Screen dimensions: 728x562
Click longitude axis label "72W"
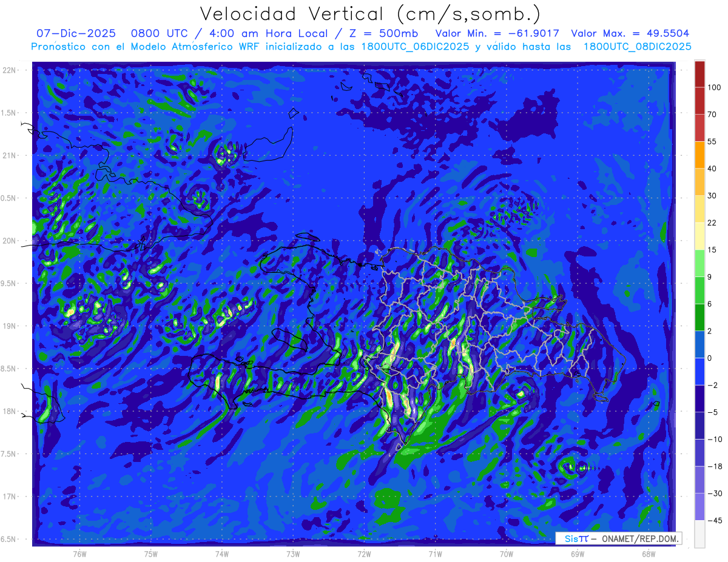[364, 554]
